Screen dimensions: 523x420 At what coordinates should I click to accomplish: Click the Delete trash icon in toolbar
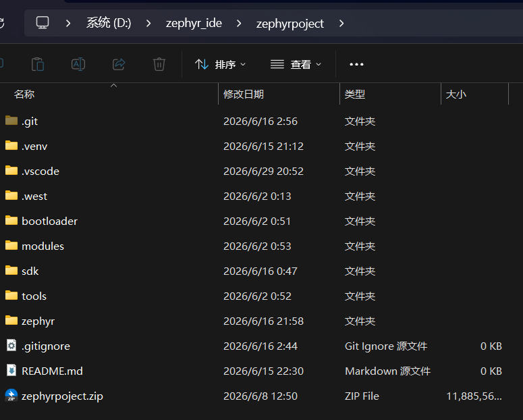click(159, 64)
